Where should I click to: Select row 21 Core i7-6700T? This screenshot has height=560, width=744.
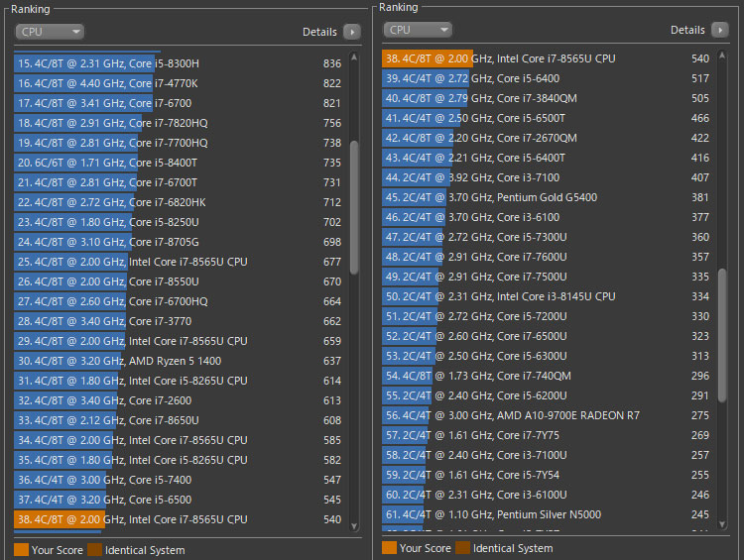click(180, 182)
